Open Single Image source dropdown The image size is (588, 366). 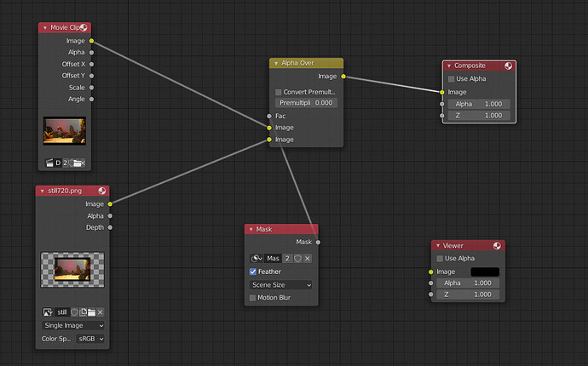point(73,325)
